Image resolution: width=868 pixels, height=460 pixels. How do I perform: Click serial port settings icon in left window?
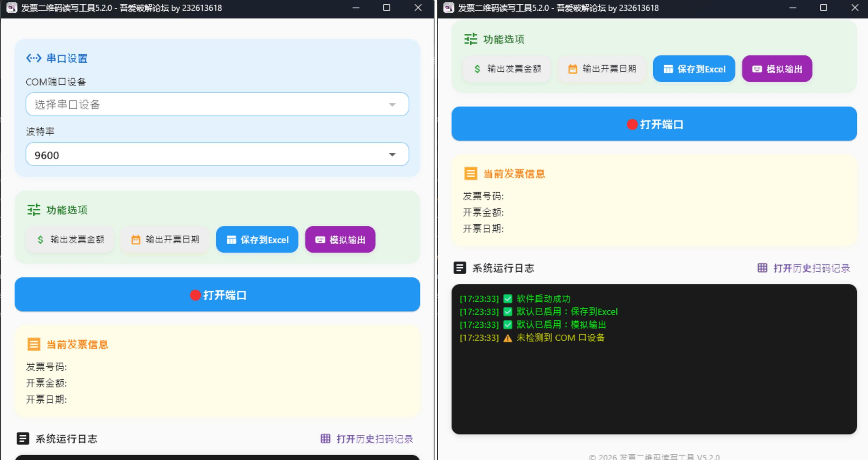click(x=34, y=58)
